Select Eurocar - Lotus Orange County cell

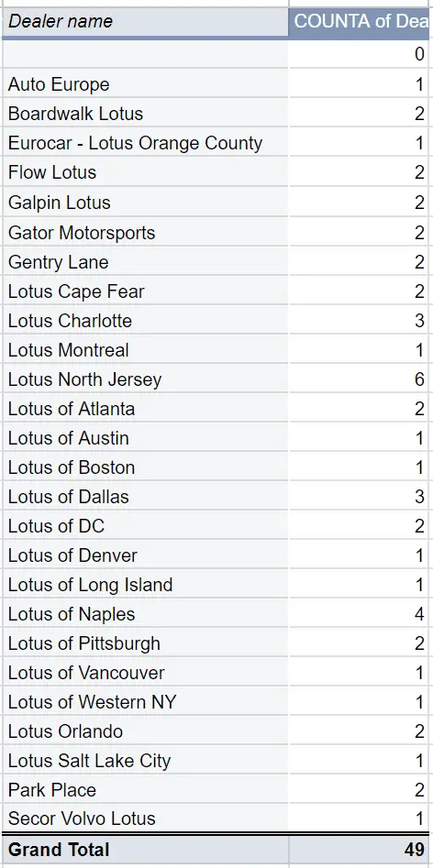click(x=145, y=143)
